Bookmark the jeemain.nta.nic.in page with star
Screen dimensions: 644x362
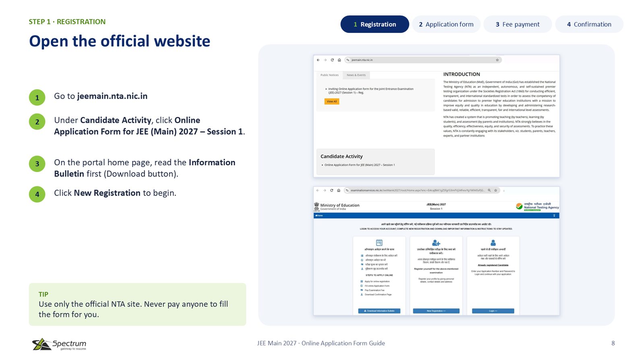497,60
